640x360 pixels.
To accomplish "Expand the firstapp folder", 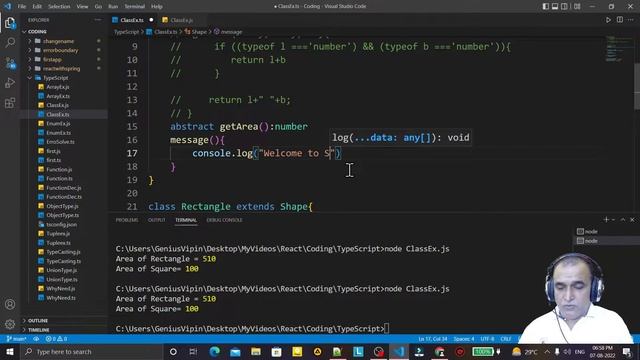I will click(52, 59).
